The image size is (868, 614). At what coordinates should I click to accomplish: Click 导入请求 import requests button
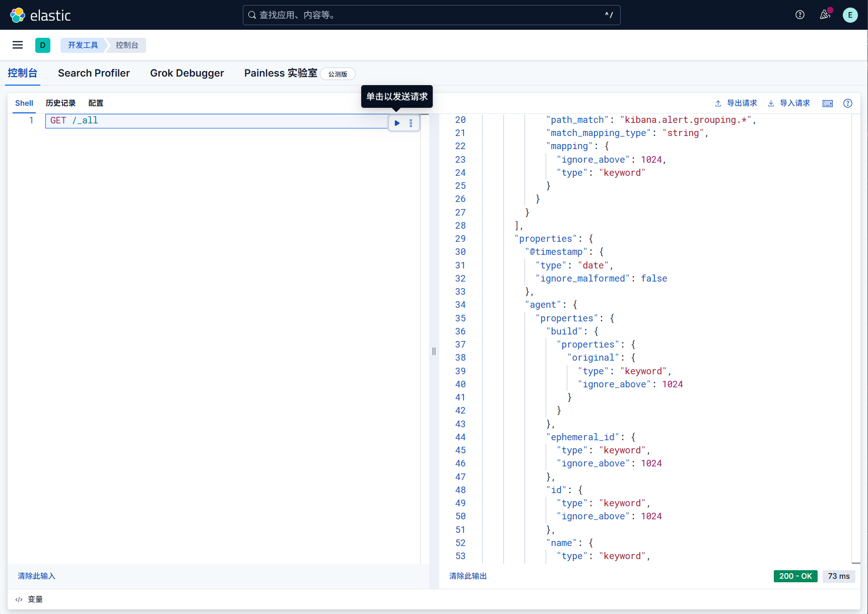(789, 103)
